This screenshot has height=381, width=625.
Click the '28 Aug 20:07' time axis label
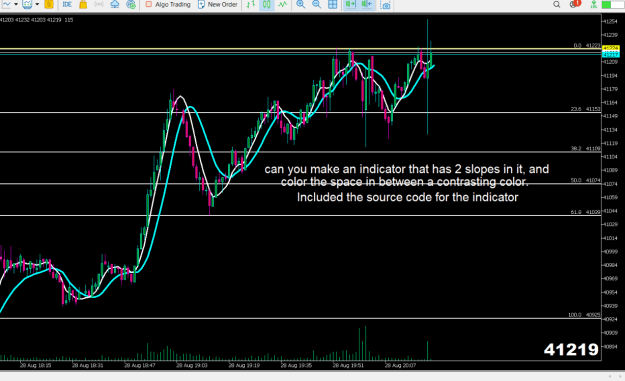point(401,365)
